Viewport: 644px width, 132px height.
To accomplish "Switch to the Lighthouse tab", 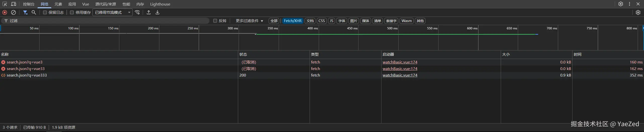I will coord(160,4).
